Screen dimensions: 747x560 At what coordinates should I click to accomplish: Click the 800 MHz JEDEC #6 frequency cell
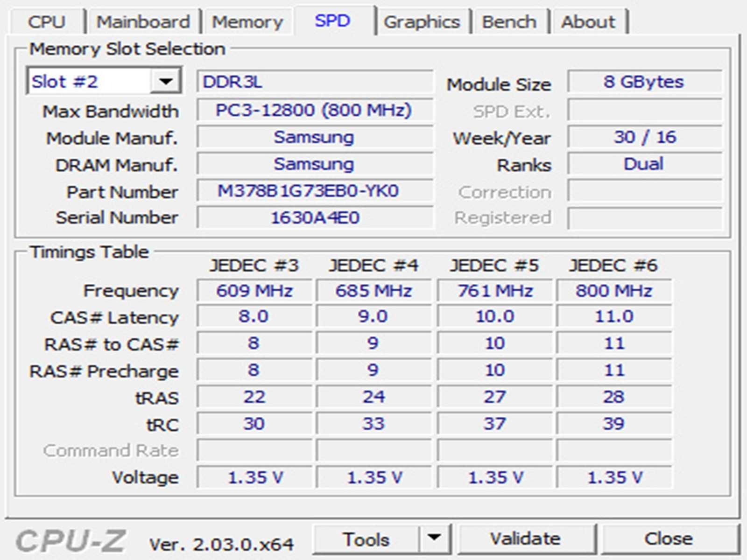coord(614,291)
